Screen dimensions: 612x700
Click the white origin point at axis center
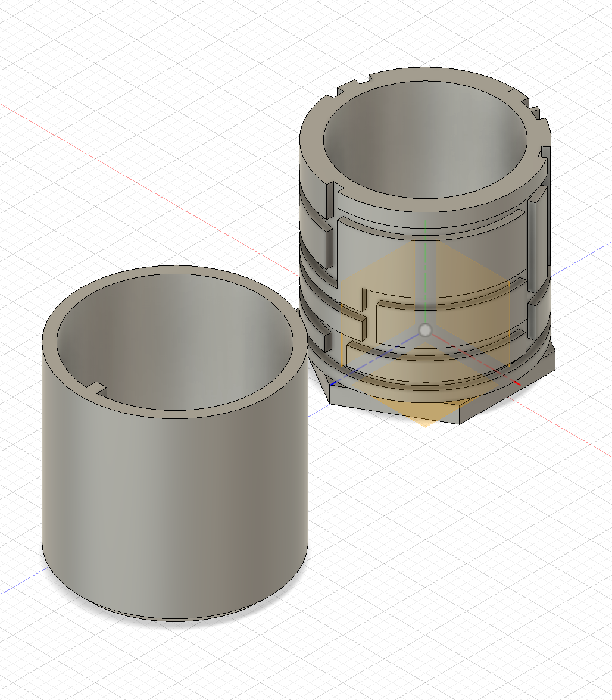point(426,330)
